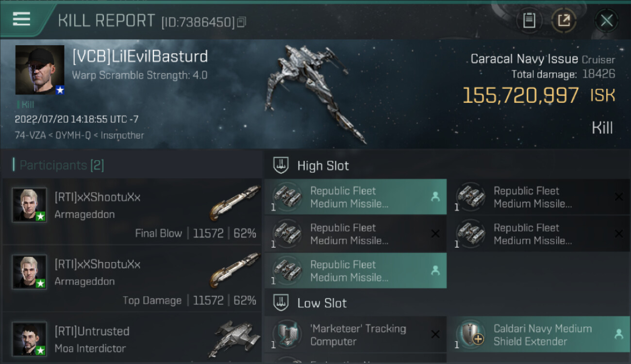Screen dimensions: 631x364
Task: View LilEvilBasturd pilot portrait
Action: pos(40,70)
